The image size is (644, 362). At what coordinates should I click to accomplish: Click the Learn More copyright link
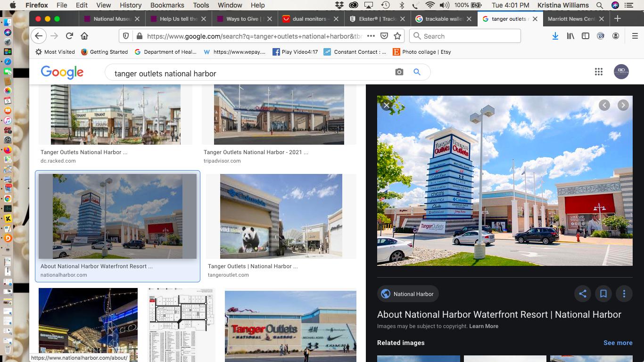484,326
